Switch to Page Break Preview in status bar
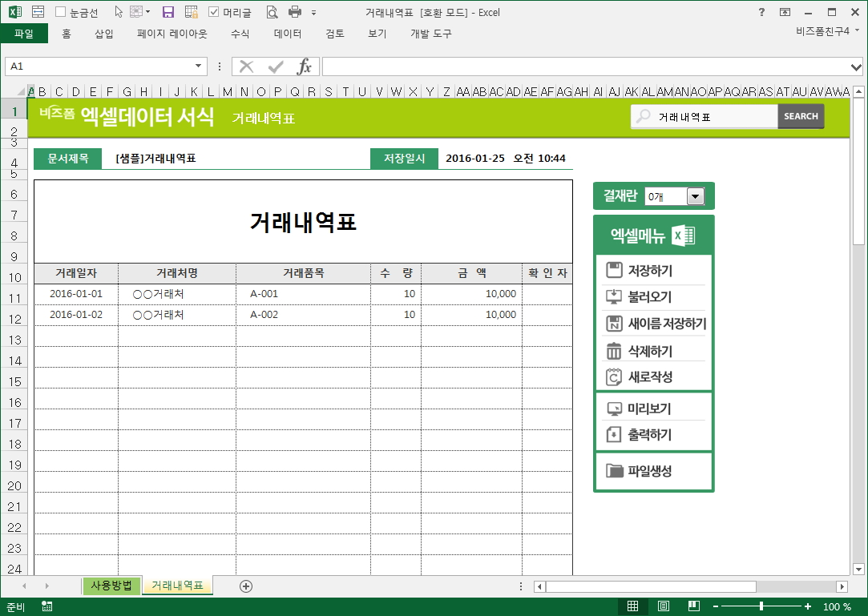868x616 pixels. click(x=694, y=606)
